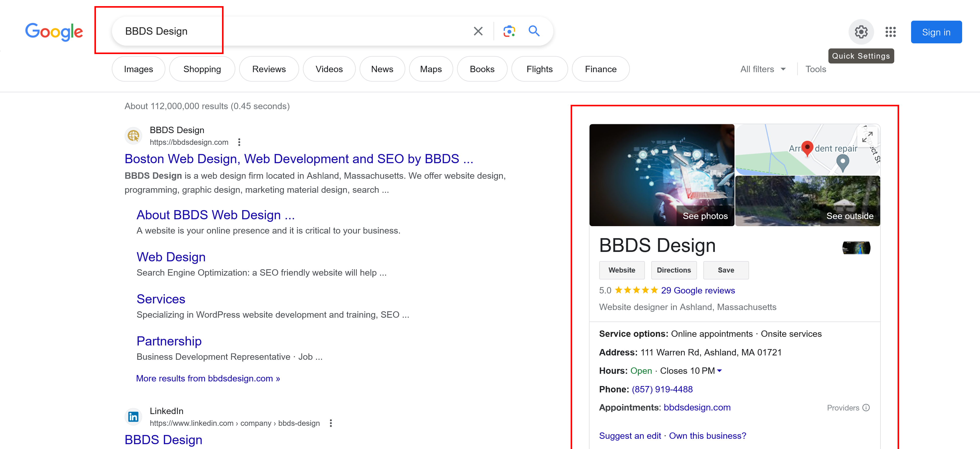Image resolution: width=980 pixels, height=449 pixels.
Task: Select the Maps filter tab
Action: [431, 69]
